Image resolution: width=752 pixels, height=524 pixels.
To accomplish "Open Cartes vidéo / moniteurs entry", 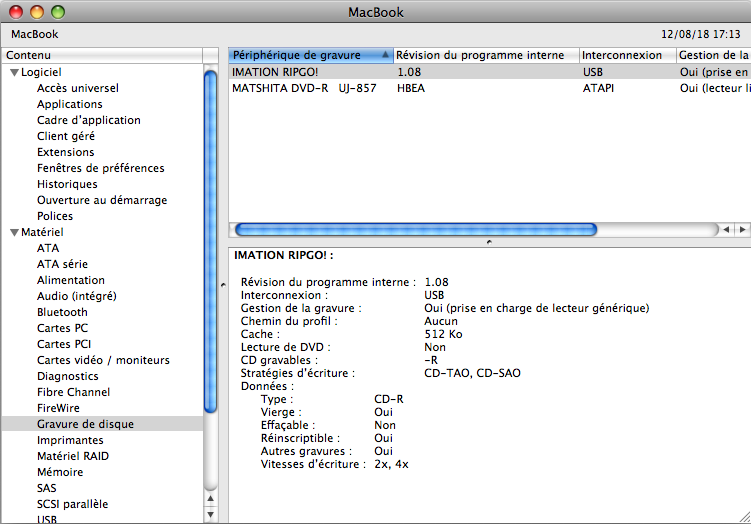I will coord(103,360).
